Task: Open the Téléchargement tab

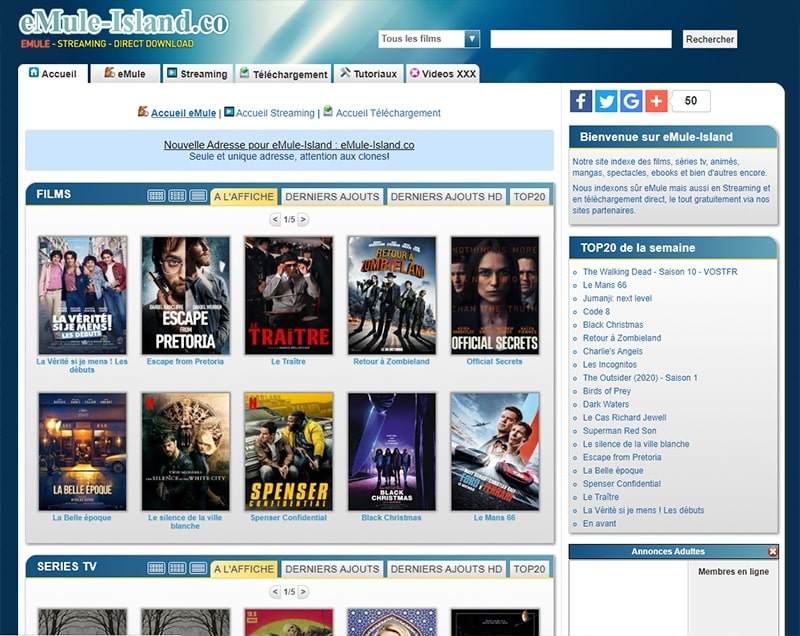Action: point(283,73)
